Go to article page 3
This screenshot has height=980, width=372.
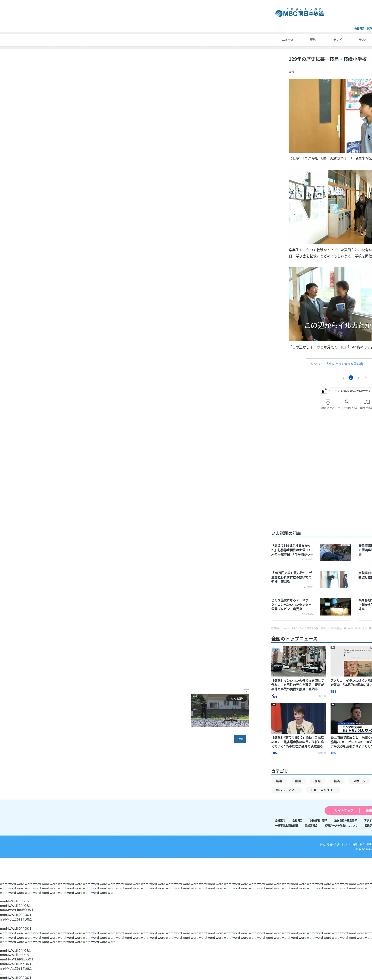[358, 378]
